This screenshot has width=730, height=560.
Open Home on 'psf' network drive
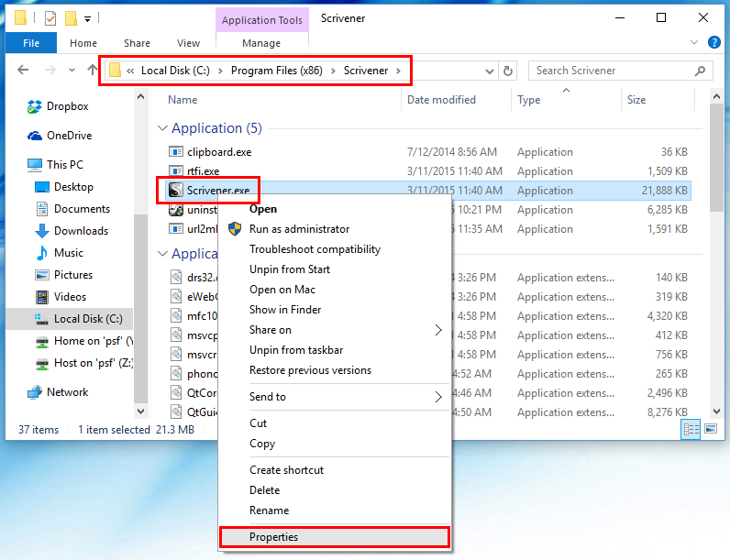(84, 341)
